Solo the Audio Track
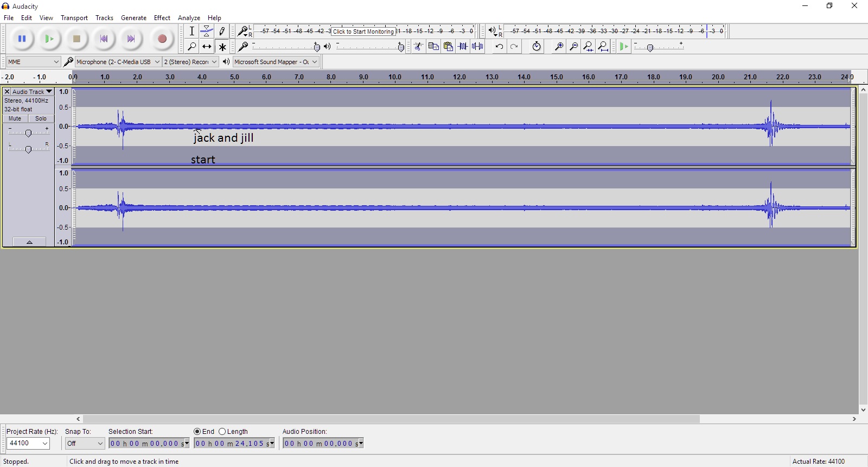The width and height of the screenshot is (868, 467). pos(41,119)
